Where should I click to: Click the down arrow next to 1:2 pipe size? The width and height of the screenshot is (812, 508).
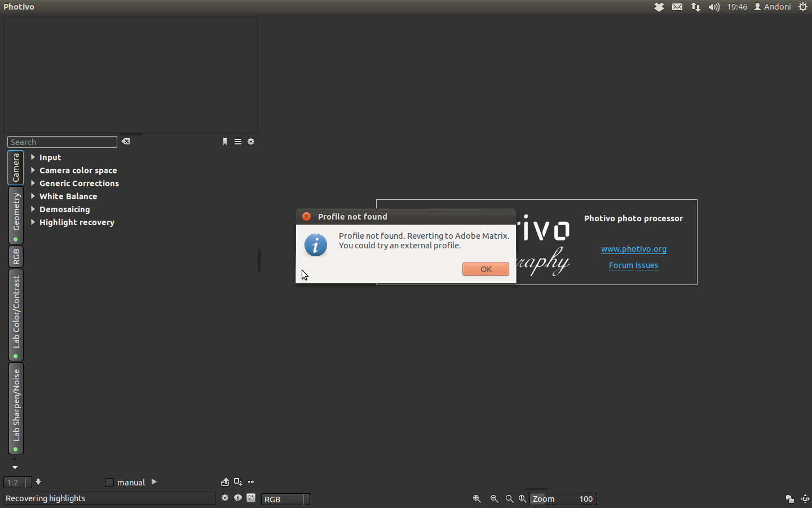[x=38, y=482]
